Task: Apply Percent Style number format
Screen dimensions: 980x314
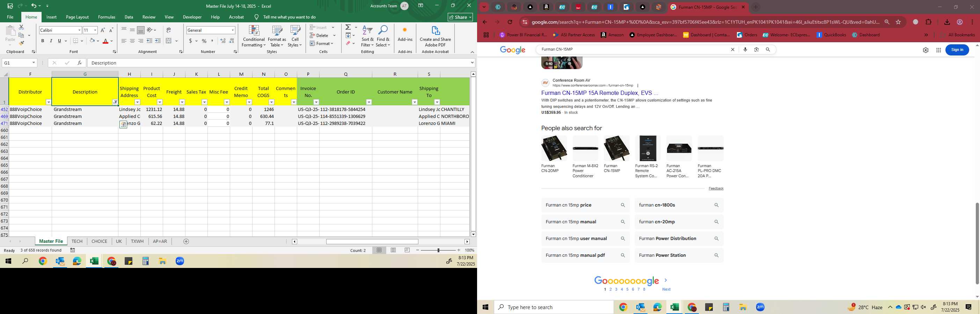Action: (204, 41)
